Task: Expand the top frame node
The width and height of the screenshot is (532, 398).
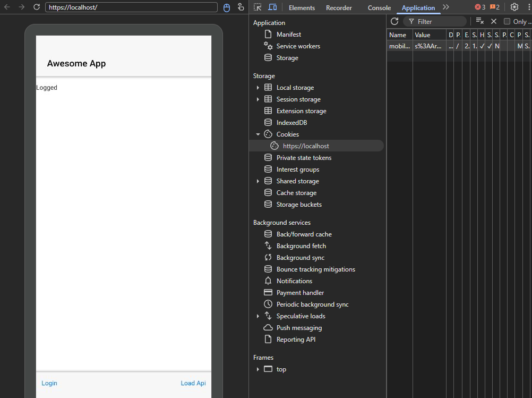Action: click(x=258, y=369)
